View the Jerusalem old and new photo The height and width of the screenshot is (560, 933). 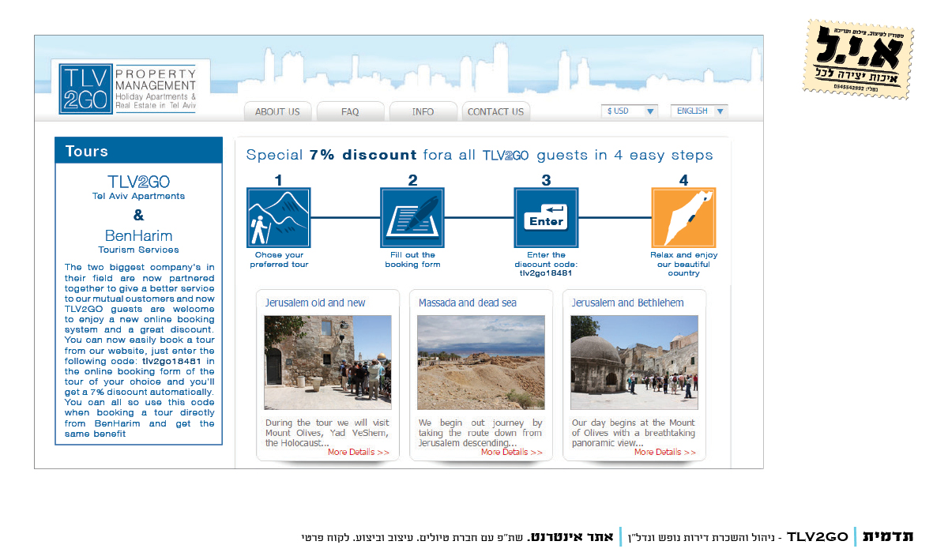click(328, 363)
